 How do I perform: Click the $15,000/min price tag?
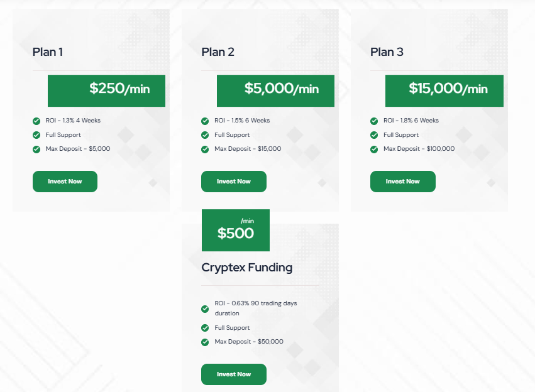pyautogui.click(x=444, y=90)
